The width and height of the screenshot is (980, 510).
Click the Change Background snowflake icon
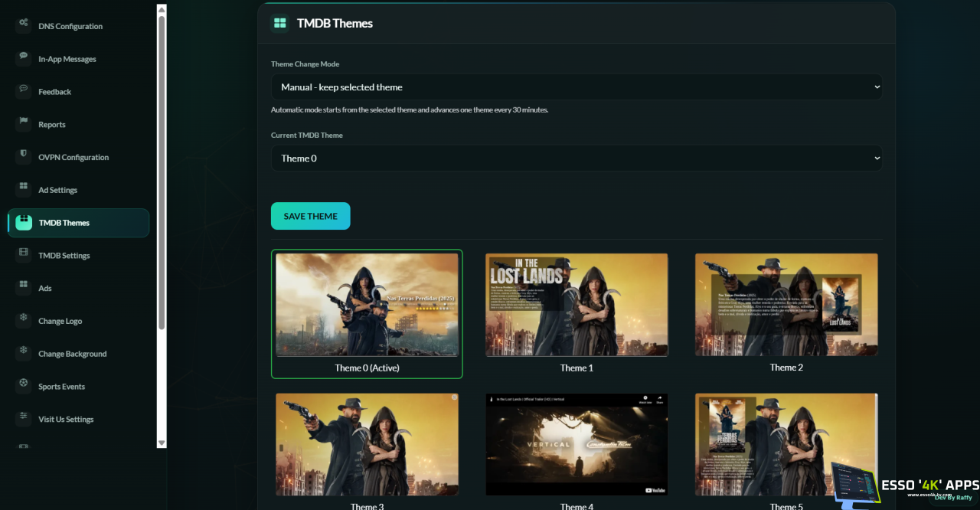[24, 351]
